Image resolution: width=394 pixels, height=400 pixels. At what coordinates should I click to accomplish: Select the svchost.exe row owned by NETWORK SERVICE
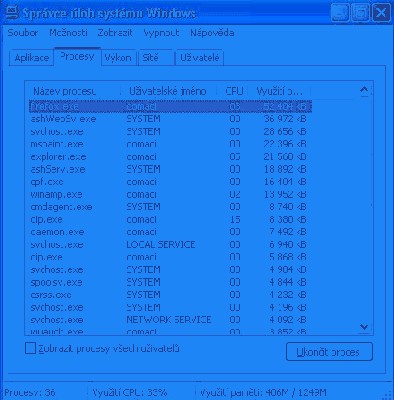pos(170,320)
